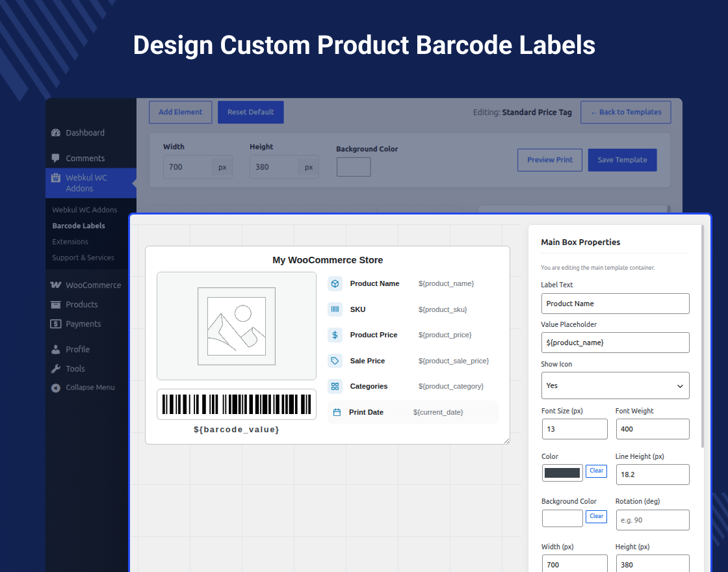Click the Reset Default button
This screenshot has width=728, height=572.
[x=251, y=112]
